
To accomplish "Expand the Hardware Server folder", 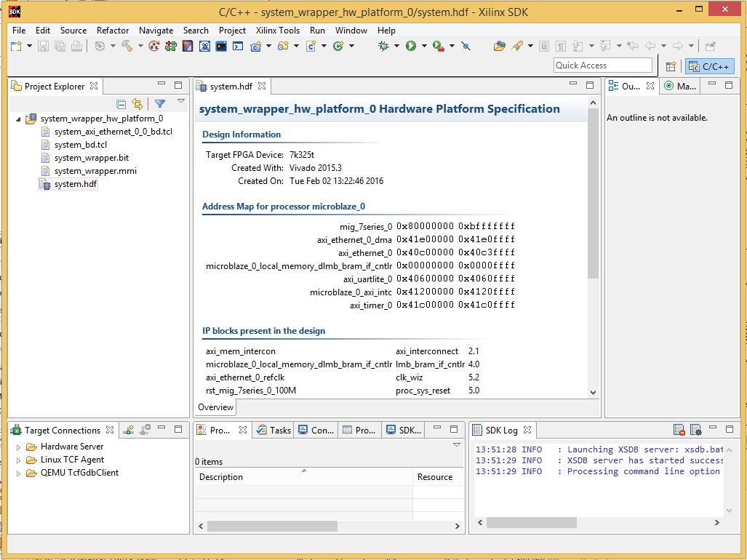I will [19, 447].
